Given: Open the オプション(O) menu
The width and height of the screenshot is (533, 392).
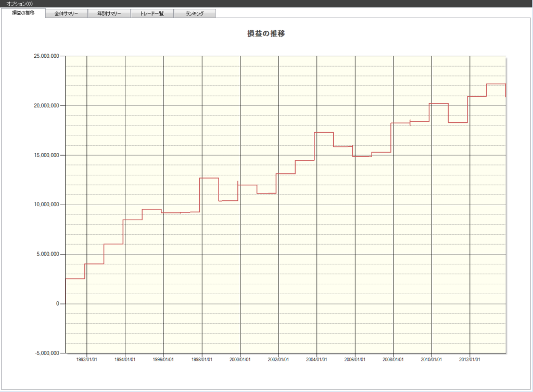Looking at the screenshot, I should point(19,4).
